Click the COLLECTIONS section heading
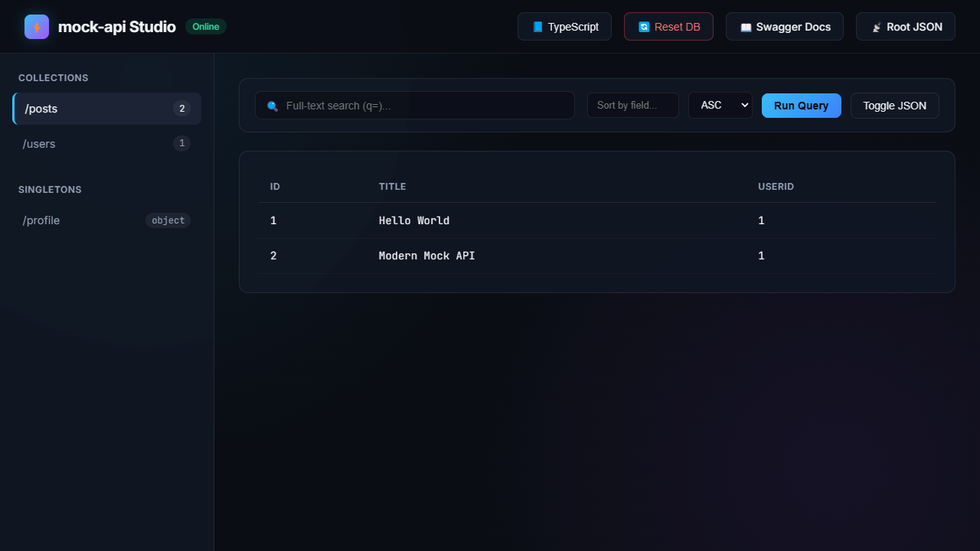This screenshot has height=551, width=980. point(54,78)
